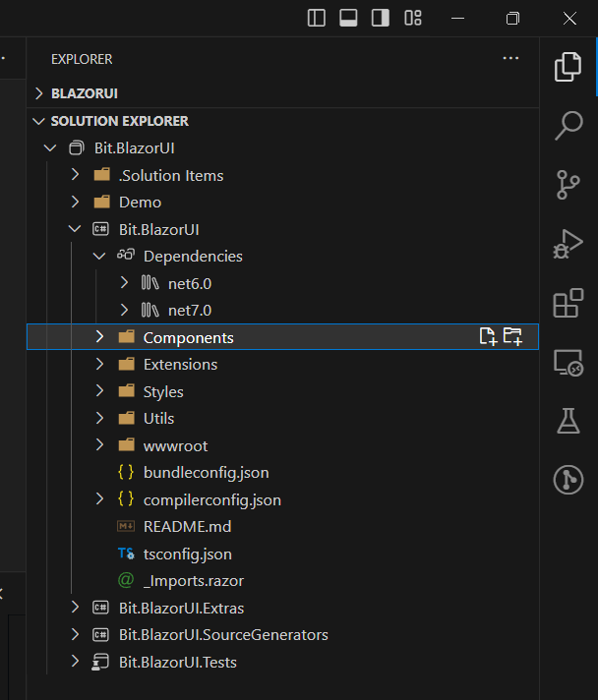Click the @ icon beside _Imports.razor
Viewport: 598px width, 700px height.
tap(126, 580)
